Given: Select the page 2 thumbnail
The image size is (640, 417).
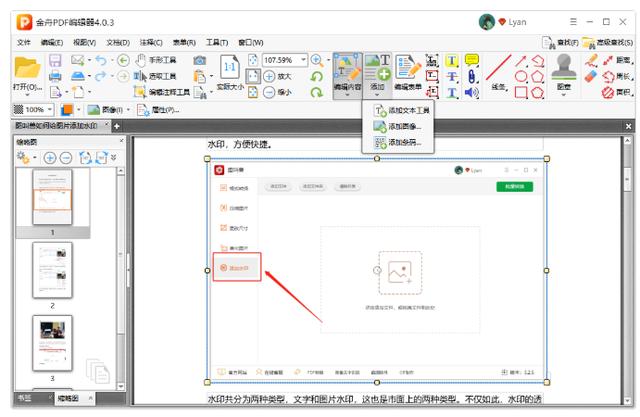Looking at the screenshot, I should click(x=53, y=270).
